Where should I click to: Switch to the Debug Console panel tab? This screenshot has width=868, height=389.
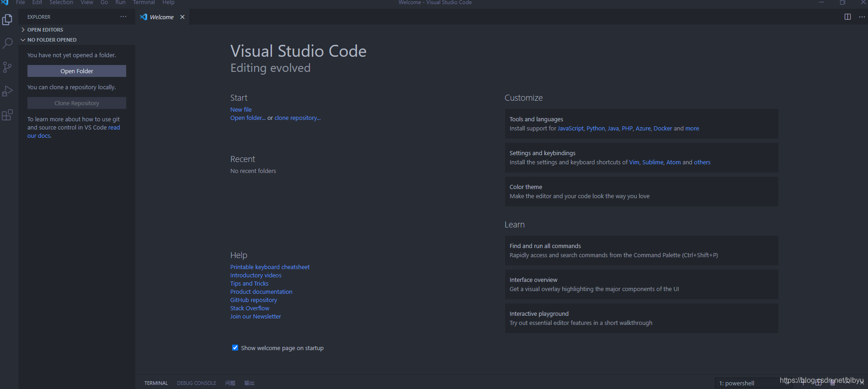coord(197,383)
